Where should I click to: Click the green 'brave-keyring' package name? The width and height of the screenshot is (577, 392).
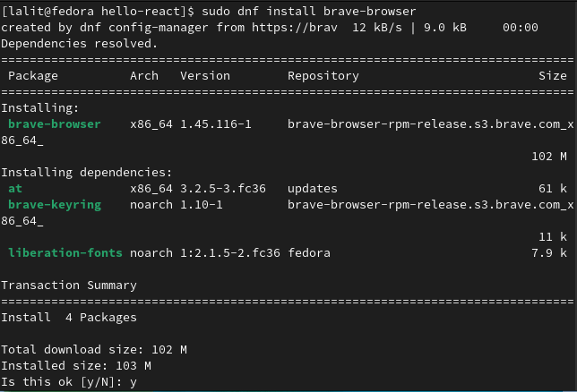tap(55, 205)
